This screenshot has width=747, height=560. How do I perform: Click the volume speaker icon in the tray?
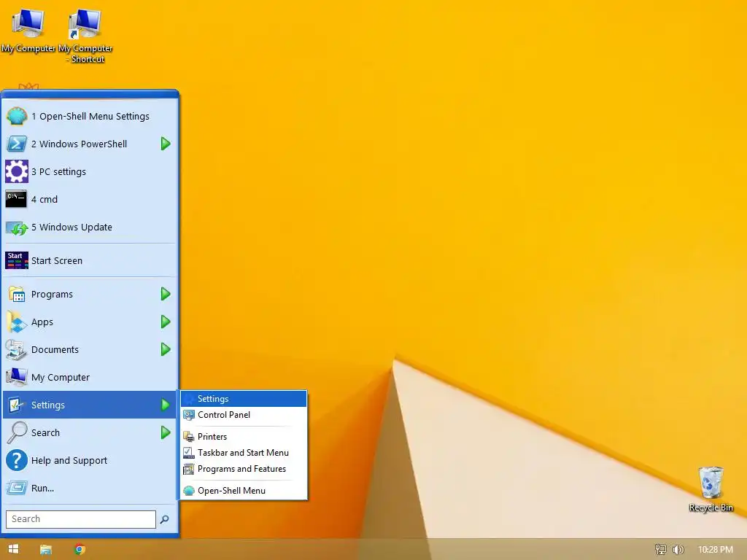point(678,550)
